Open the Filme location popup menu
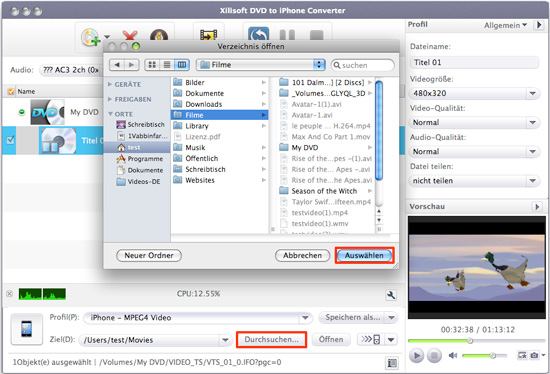550x374 pixels. click(261, 65)
